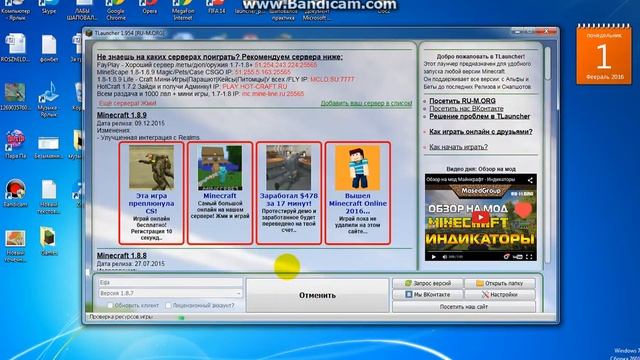Screen dimensions: 640x360
Task: Open Настройки settings button
Action: click(500, 295)
